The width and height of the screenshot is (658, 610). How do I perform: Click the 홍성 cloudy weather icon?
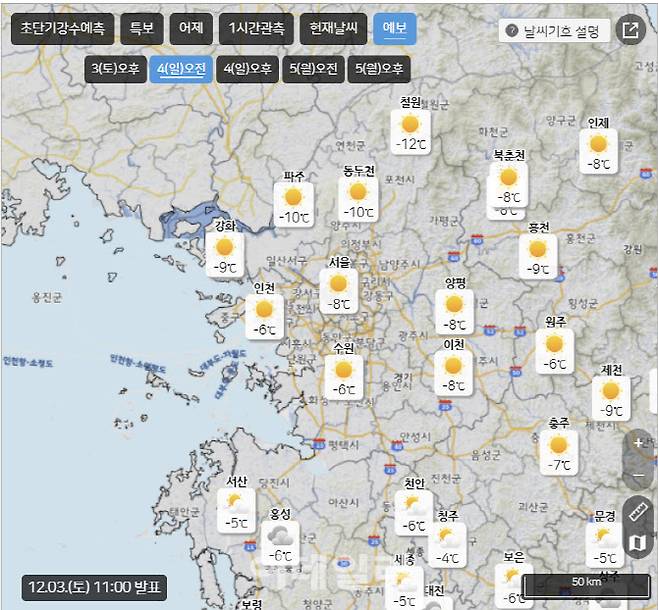click(280, 536)
